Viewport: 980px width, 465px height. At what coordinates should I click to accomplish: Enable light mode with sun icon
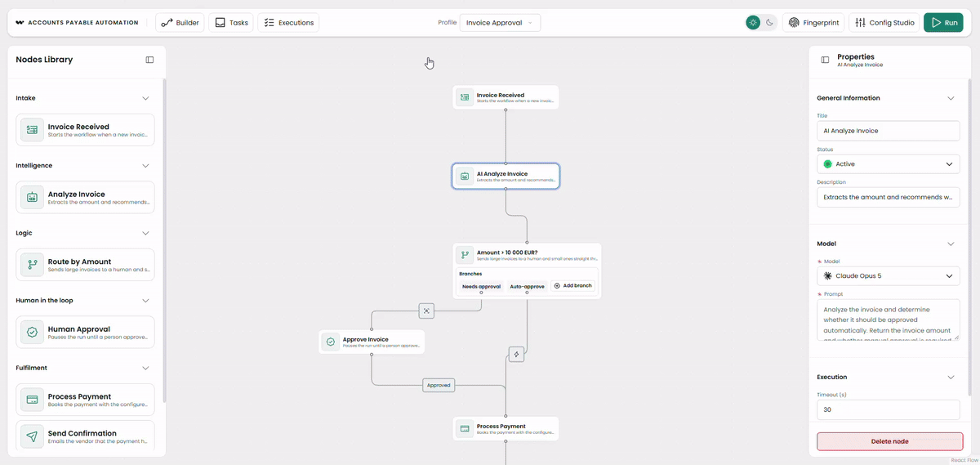coord(753,23)
